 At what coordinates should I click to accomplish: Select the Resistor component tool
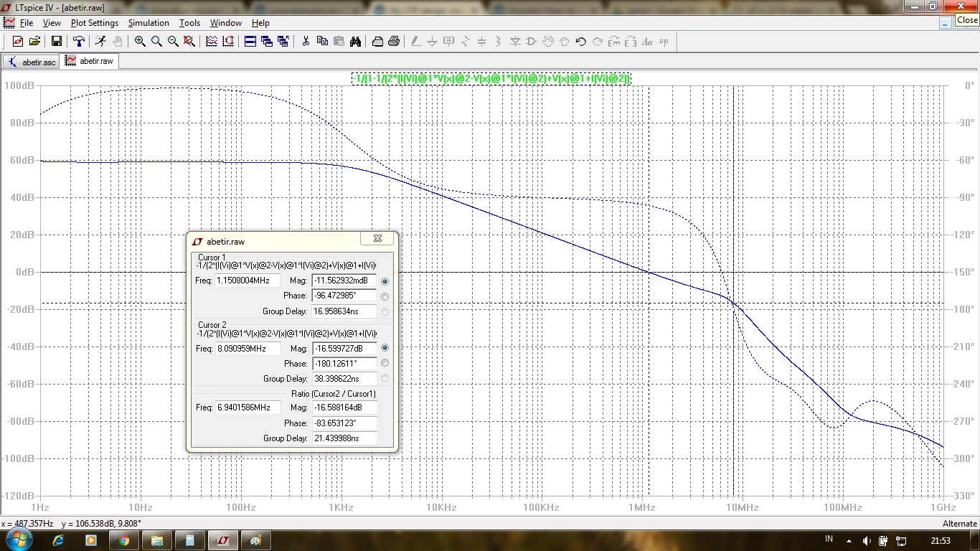466,42
